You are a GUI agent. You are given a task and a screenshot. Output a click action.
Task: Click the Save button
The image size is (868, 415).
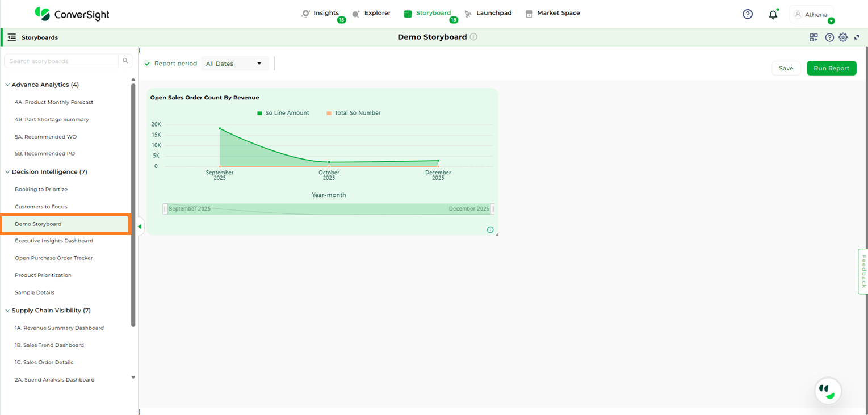[x=786, y=68]
